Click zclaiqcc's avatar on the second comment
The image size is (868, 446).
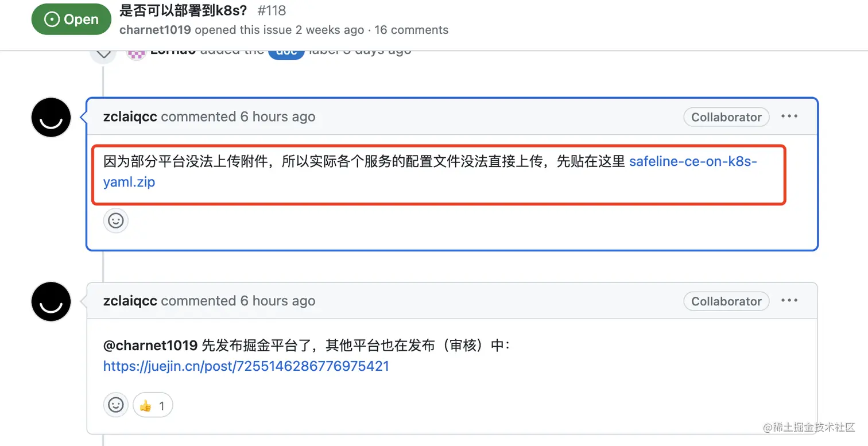[51, 301]
